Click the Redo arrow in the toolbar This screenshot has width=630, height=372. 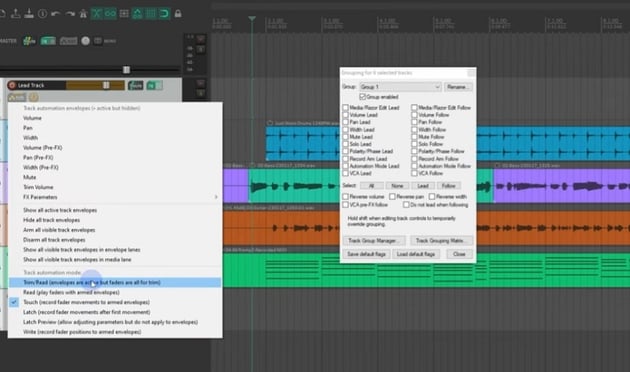coord(70,14)
